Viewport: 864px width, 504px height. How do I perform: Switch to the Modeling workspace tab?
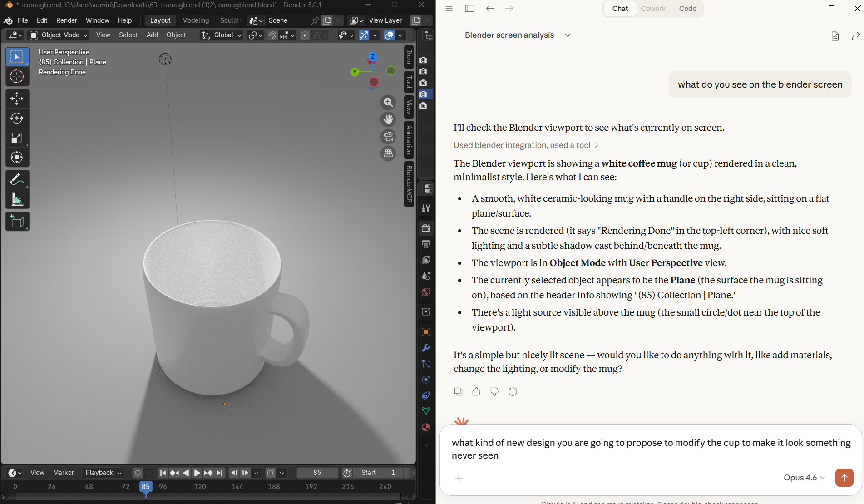[x=195, y=20]
